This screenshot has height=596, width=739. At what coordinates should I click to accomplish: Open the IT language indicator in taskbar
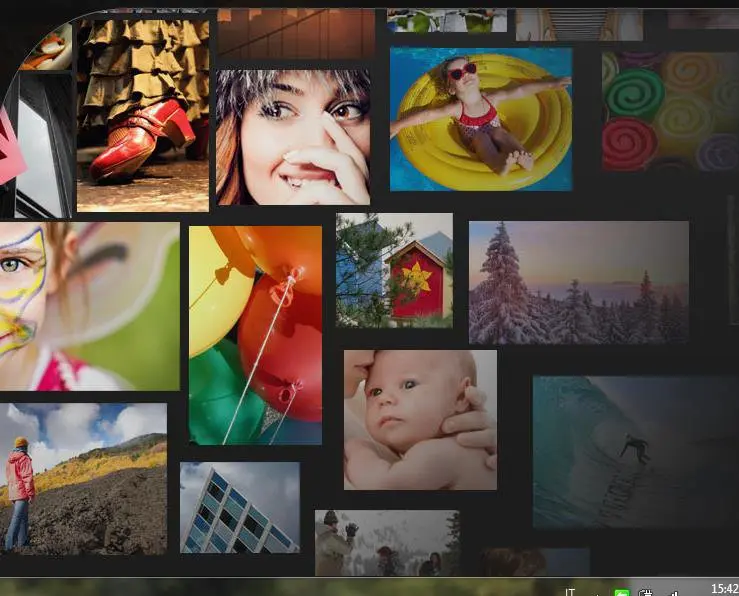click(x=570, y=592)
